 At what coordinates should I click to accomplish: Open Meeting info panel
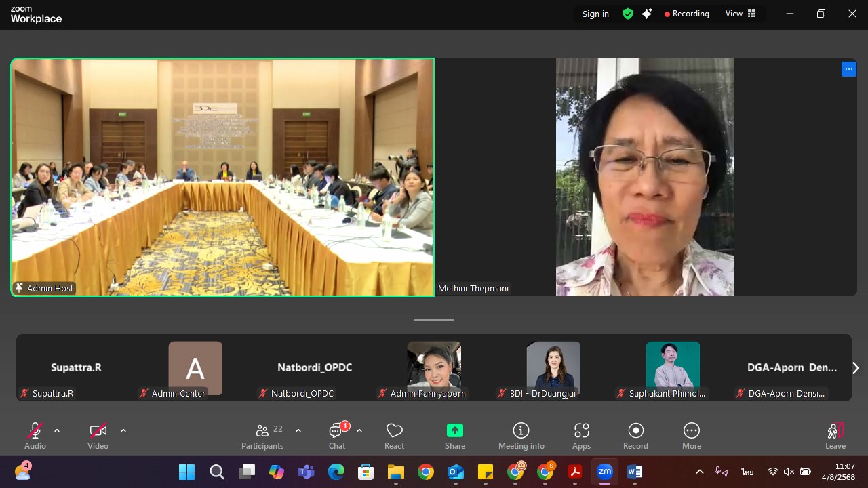[x=521, y=435]
